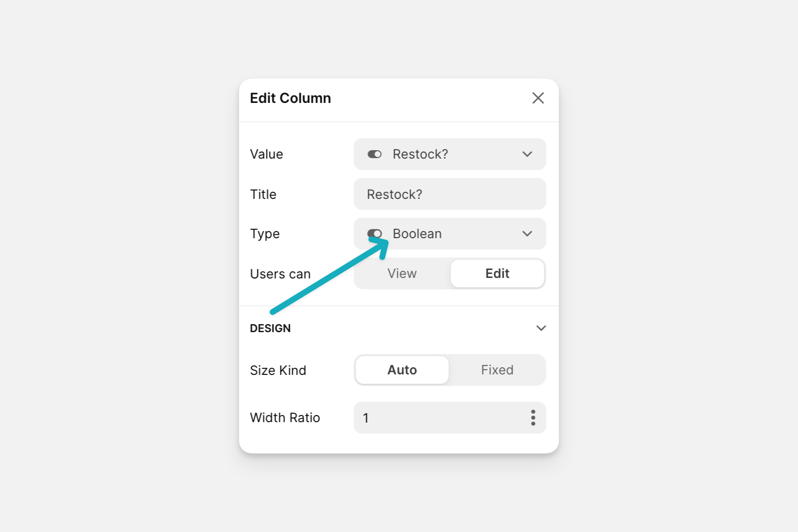Click the Boolean toggle icon in Type
Screen dimensions: 798x532
(x=374, y=234)
